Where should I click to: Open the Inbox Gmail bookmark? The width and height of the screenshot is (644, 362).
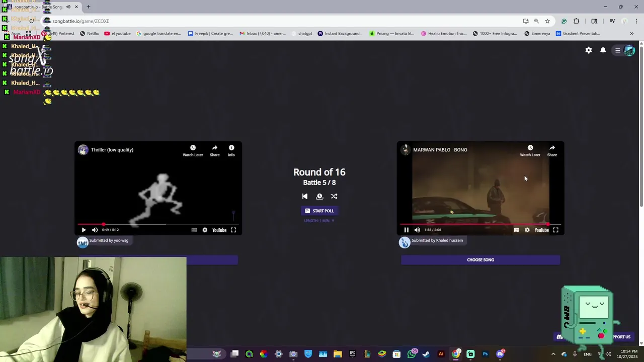point(263,34)
